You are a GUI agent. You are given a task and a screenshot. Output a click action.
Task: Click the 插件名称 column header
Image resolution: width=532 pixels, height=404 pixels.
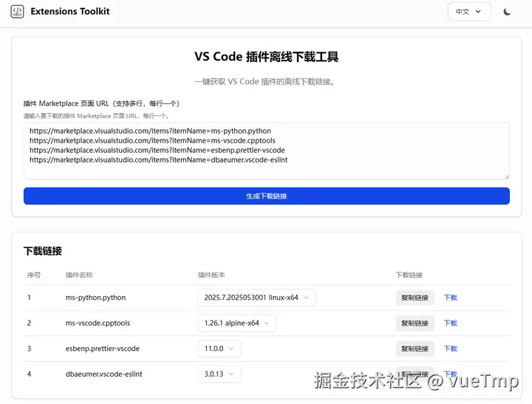pos(79,275)
